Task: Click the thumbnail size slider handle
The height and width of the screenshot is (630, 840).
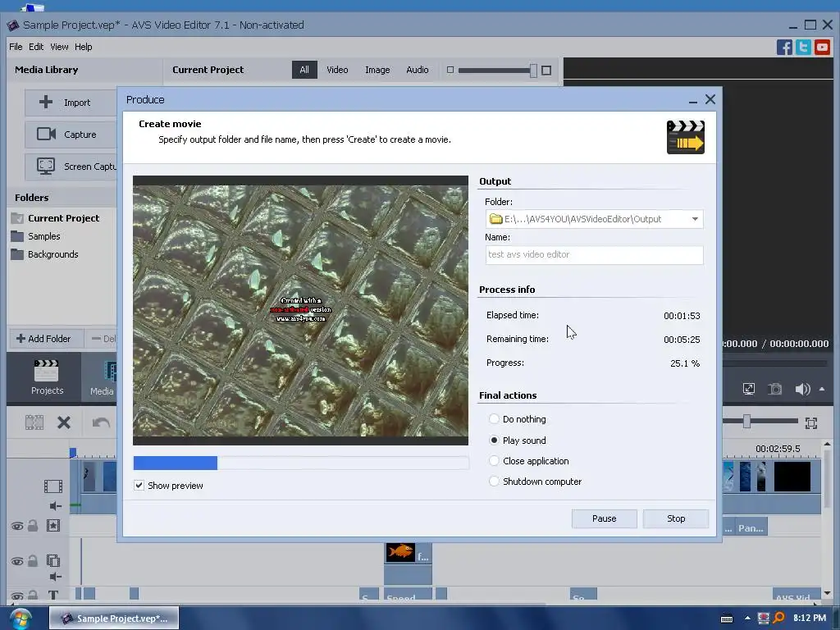Action: coord(533,71)
